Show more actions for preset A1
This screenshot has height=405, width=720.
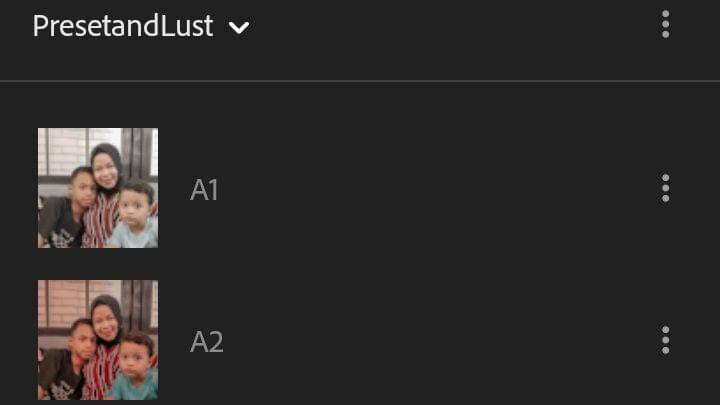click(665, 188)
